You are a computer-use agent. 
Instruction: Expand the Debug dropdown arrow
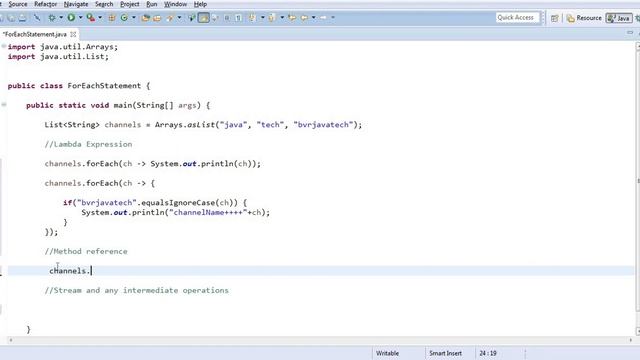click(61, 18)
